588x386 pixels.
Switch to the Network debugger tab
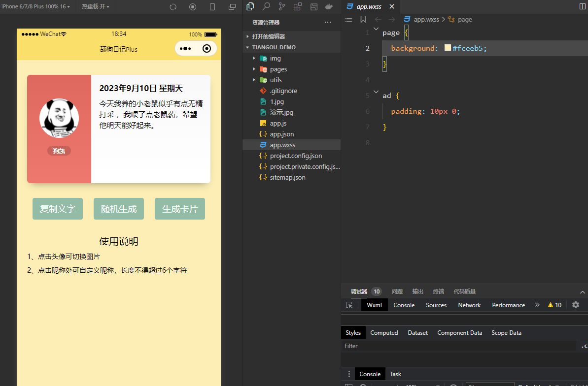(x=469, y=305)
